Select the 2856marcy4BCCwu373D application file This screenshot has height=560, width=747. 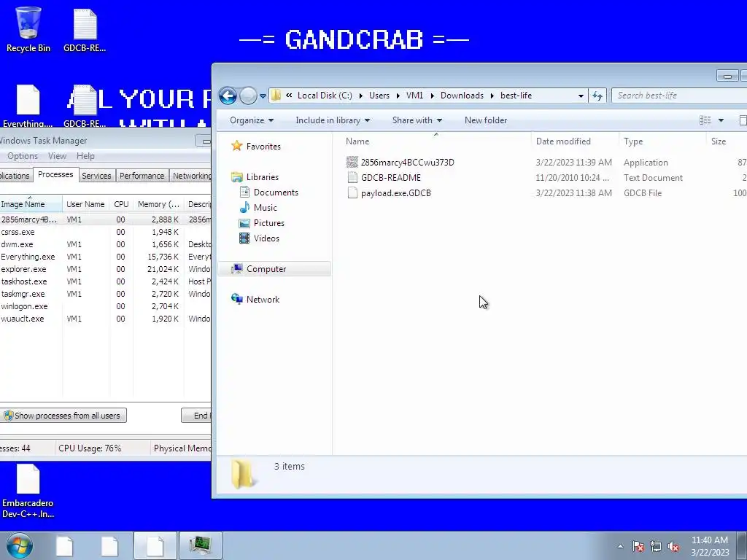tap(400, 163)
